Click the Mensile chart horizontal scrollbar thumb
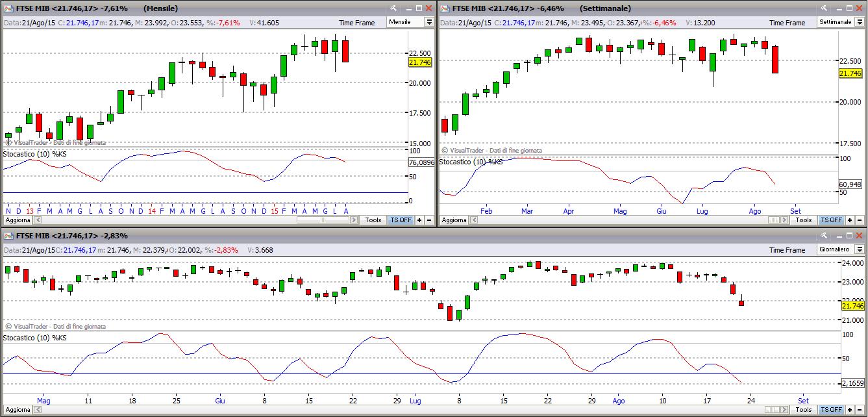 323,220
